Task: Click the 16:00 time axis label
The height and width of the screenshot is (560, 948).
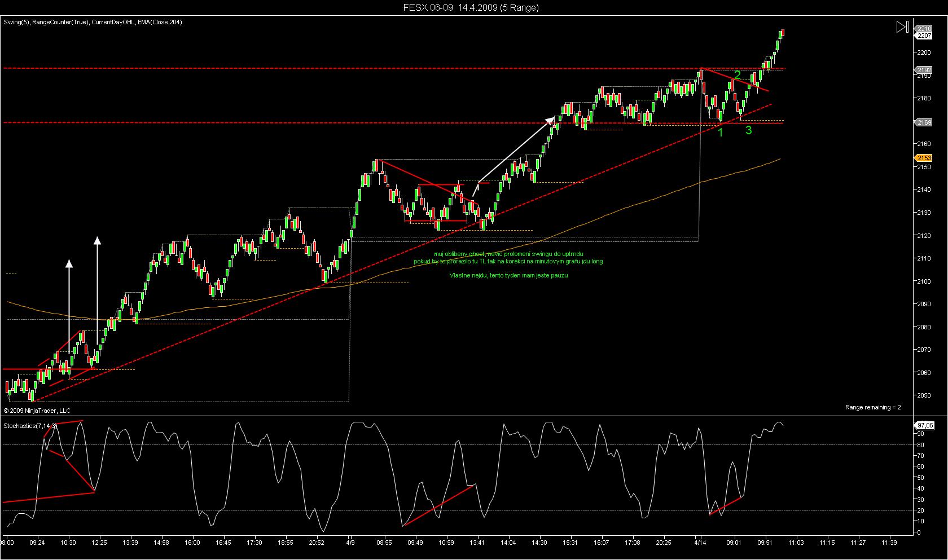Action: (192, 543)
